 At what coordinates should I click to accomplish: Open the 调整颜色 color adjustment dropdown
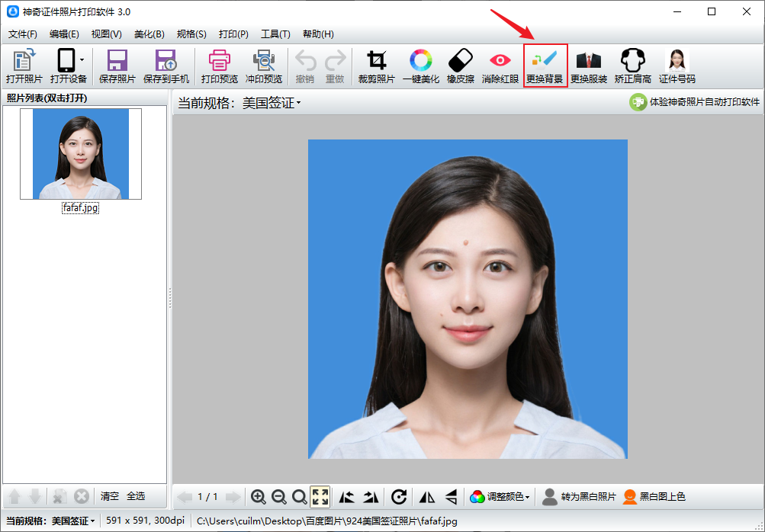[x=500, y=497]
